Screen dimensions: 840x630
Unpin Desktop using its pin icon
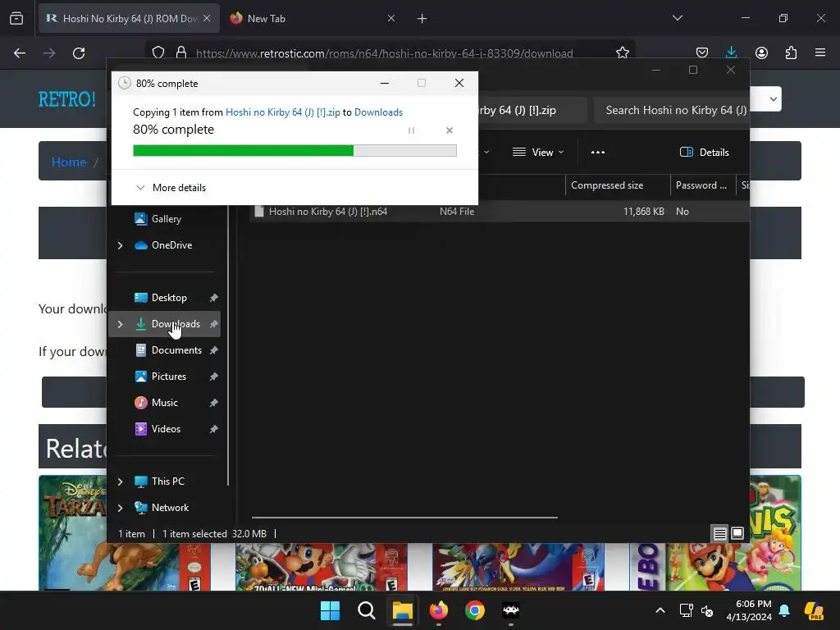pyautogui.click(x=214, y=297)
